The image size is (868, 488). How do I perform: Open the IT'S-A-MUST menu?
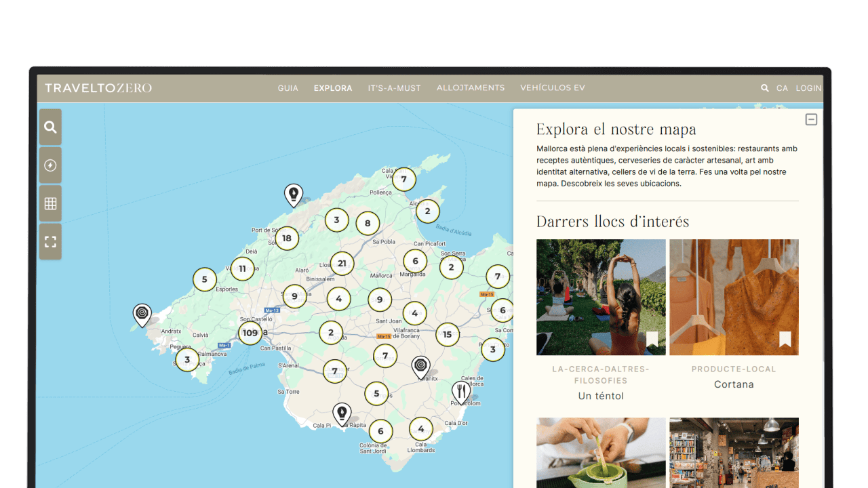click(x=395, y=88)
